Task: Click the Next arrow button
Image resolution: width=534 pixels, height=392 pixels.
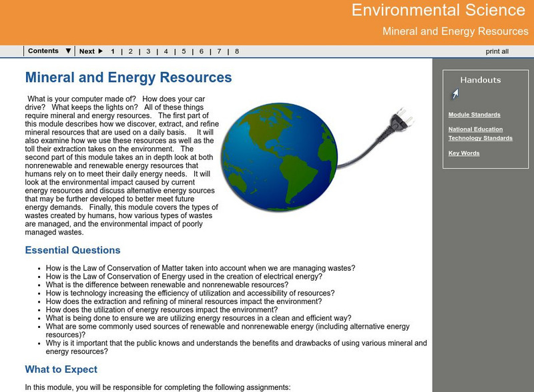Action: [x=91, y=51]
